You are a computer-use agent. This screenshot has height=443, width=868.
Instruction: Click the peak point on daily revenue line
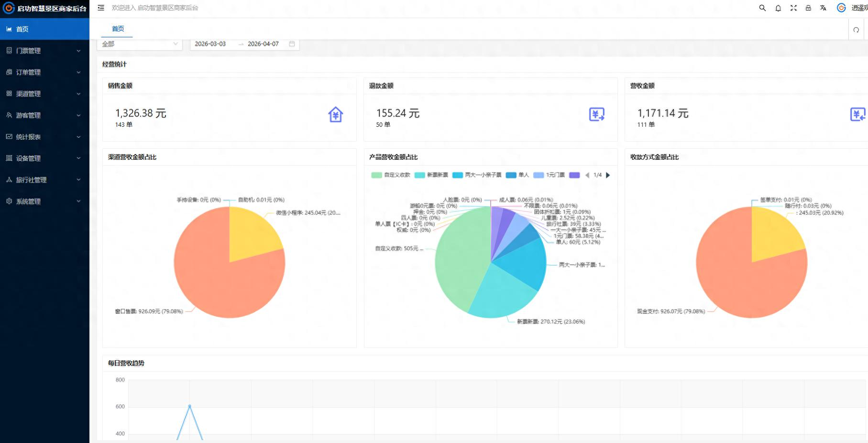click(189, 406)
